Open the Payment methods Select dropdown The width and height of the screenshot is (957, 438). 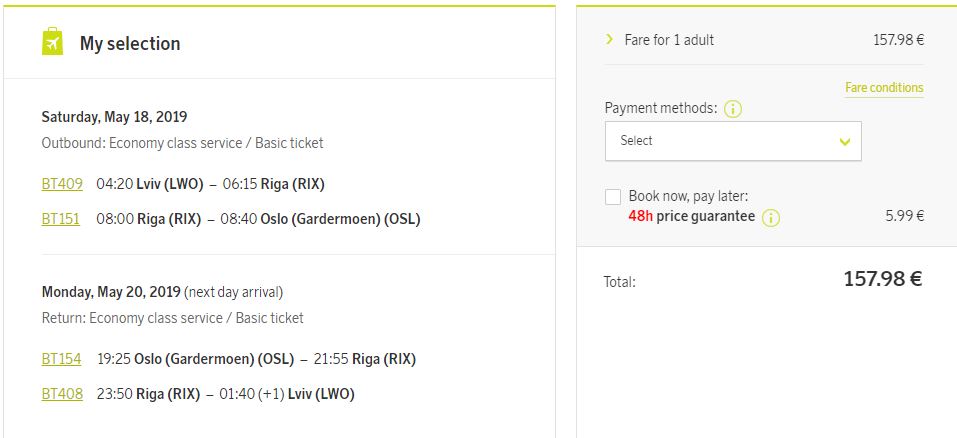pos(733,141)
